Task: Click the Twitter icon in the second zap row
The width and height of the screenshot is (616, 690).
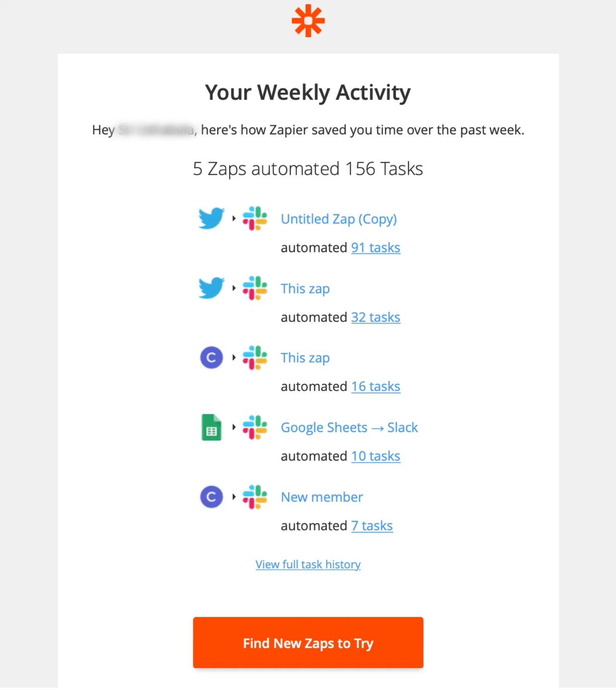Action: click(211, 288)
